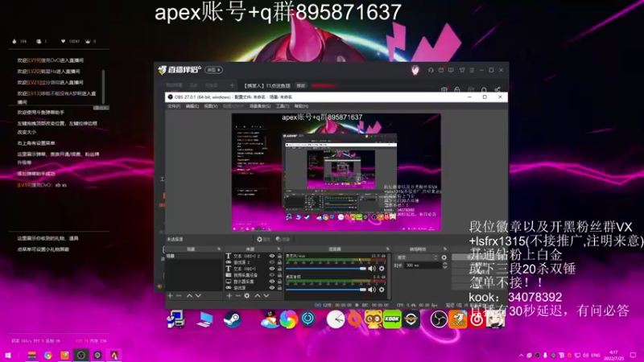Image resolution: width=644 pixels, height=362 pixels.
Task: Adjust transition duration stepper arrows
Action: (444, 265)
